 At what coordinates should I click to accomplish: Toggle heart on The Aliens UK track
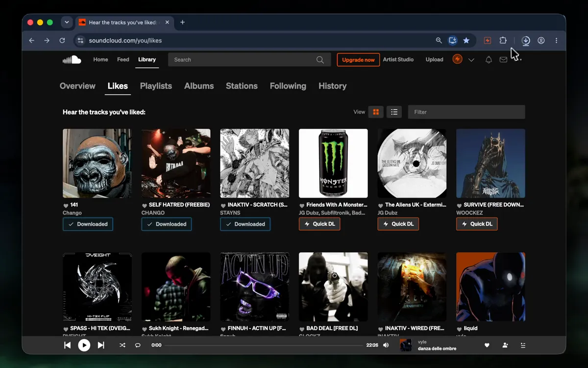[x=381, y=205]
